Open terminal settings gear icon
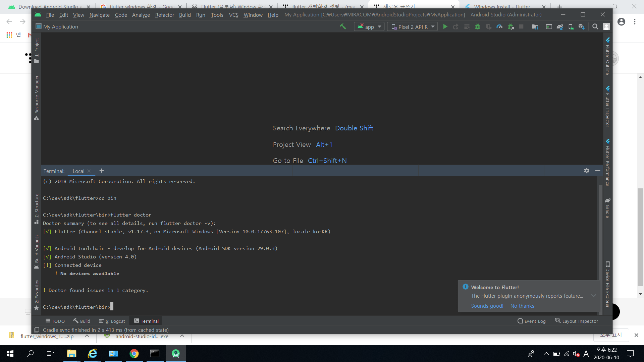The height and width of the screenshot is (362, 644). pos(586,171)
